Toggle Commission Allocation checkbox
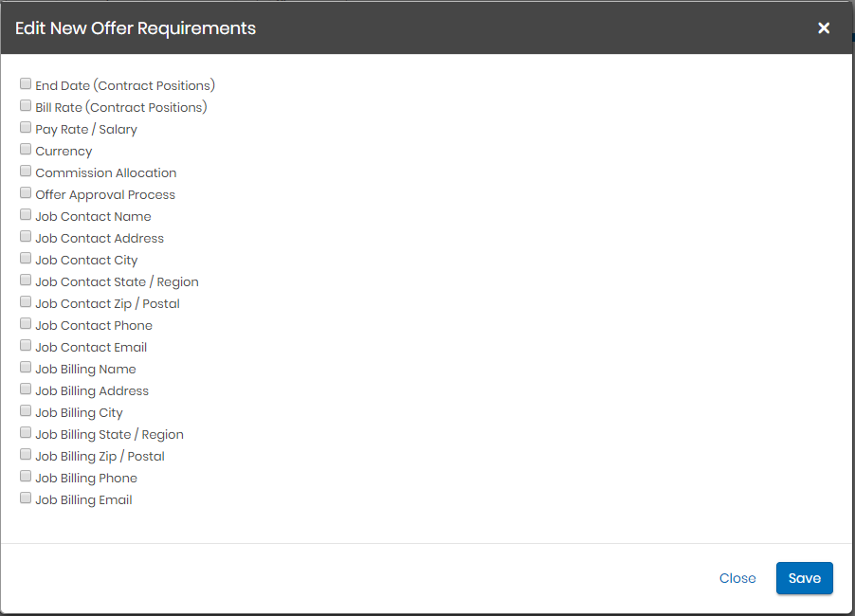The height and width of the screenshot is (616, 855). [26, 172]
